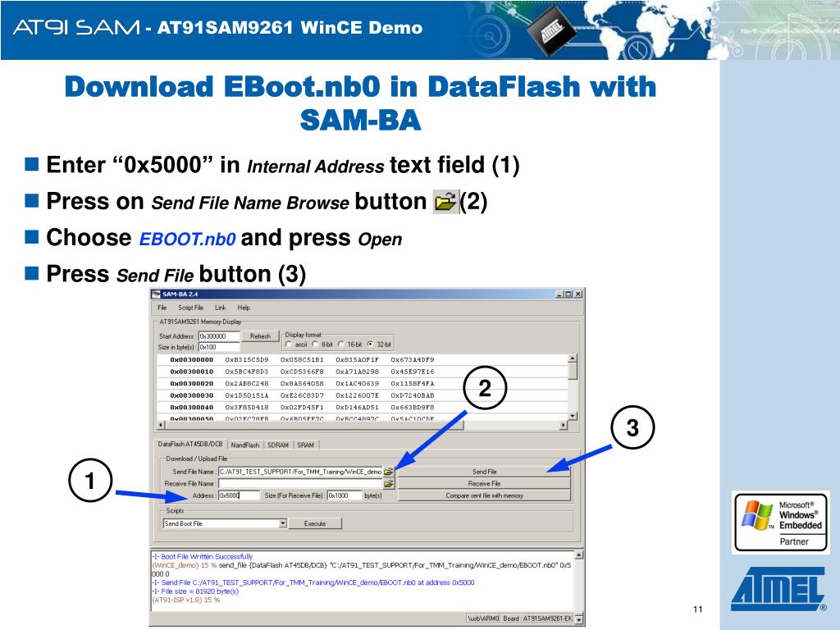
Task: Click memory value 0x058C51B1
Action: [302, 360]
